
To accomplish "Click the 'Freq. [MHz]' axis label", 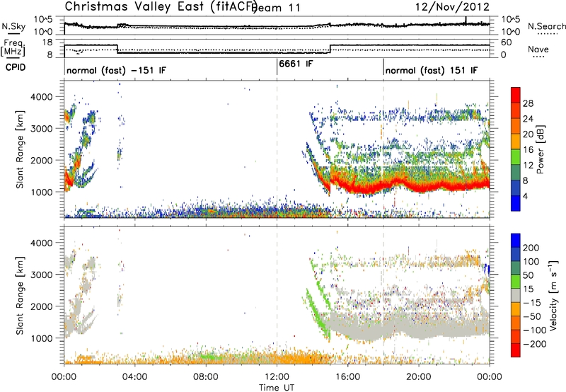I will click(14, 48).
